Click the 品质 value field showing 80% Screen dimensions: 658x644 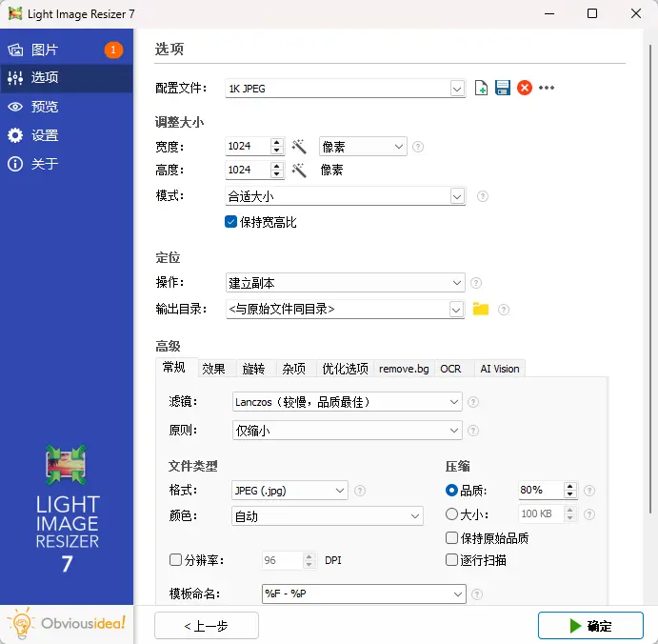click(541, 490)
